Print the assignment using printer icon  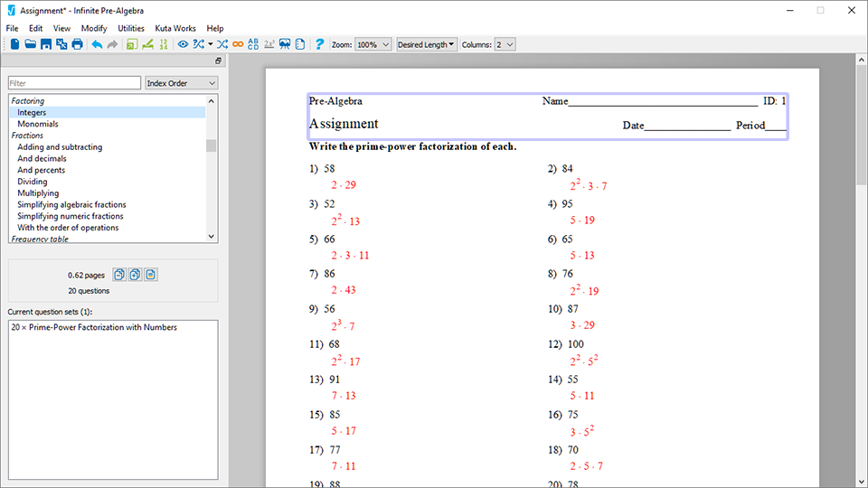78,44
